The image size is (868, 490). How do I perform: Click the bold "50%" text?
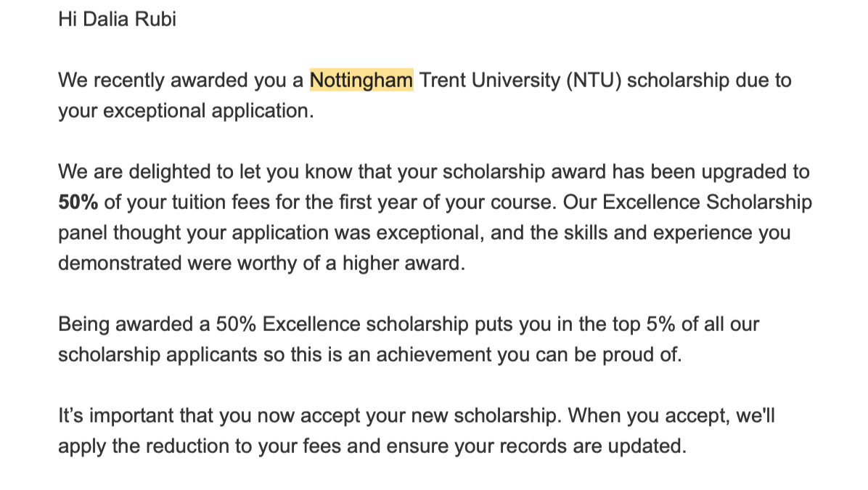coord(78,203)
